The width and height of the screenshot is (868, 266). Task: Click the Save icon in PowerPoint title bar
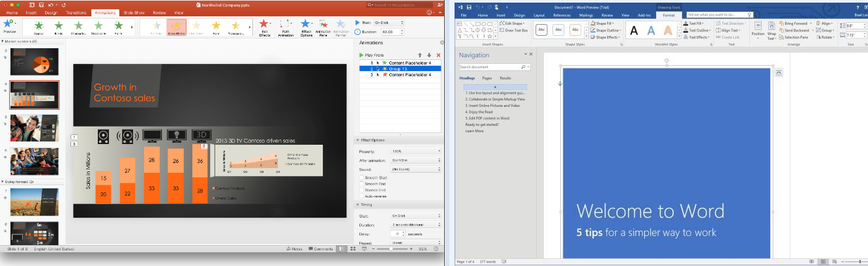point(40,5)
